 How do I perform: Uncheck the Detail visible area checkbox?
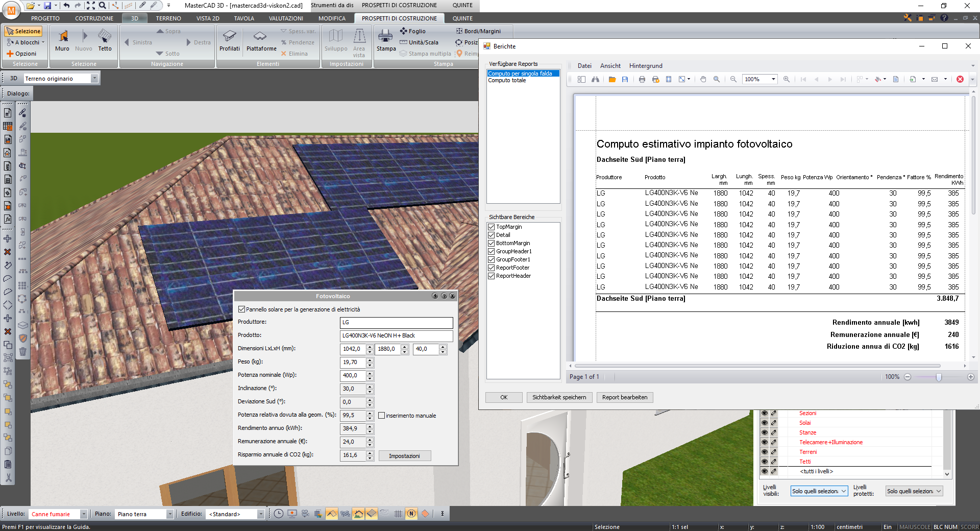click(491, 235)
